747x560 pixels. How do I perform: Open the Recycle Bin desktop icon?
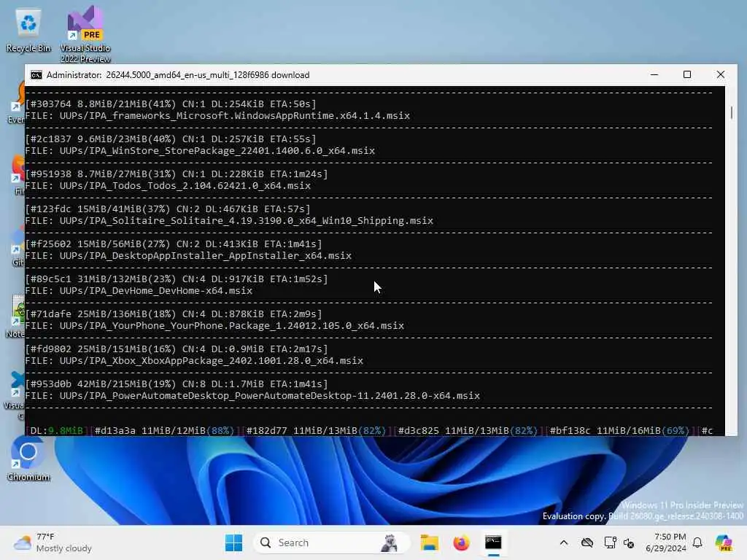point(28,31)
